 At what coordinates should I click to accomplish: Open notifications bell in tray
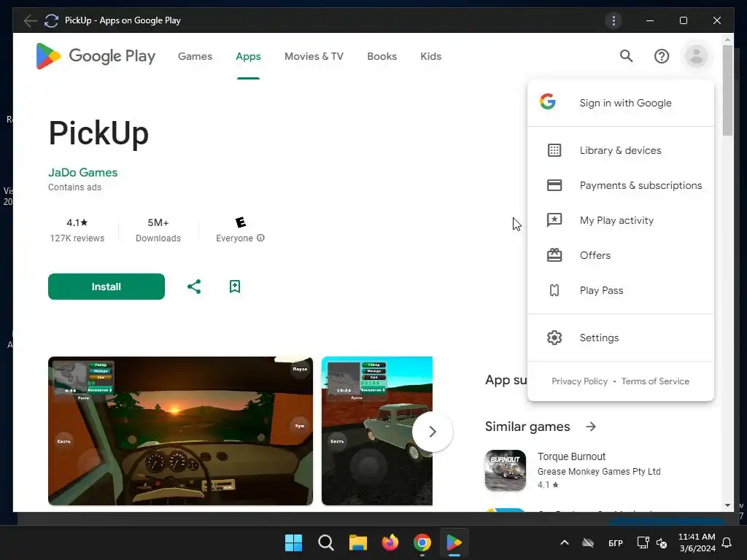pyautogui.click(x=727, y=542)
